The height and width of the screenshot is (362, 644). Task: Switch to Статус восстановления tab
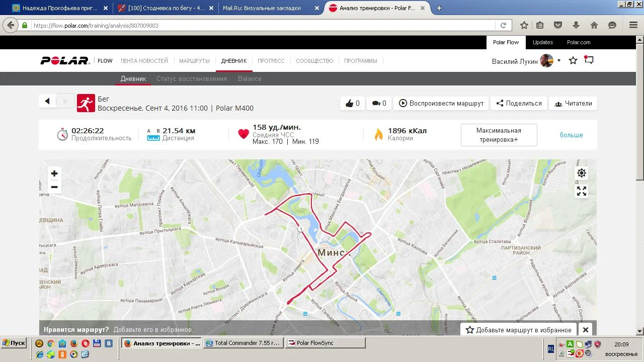(x=192, y=78)
